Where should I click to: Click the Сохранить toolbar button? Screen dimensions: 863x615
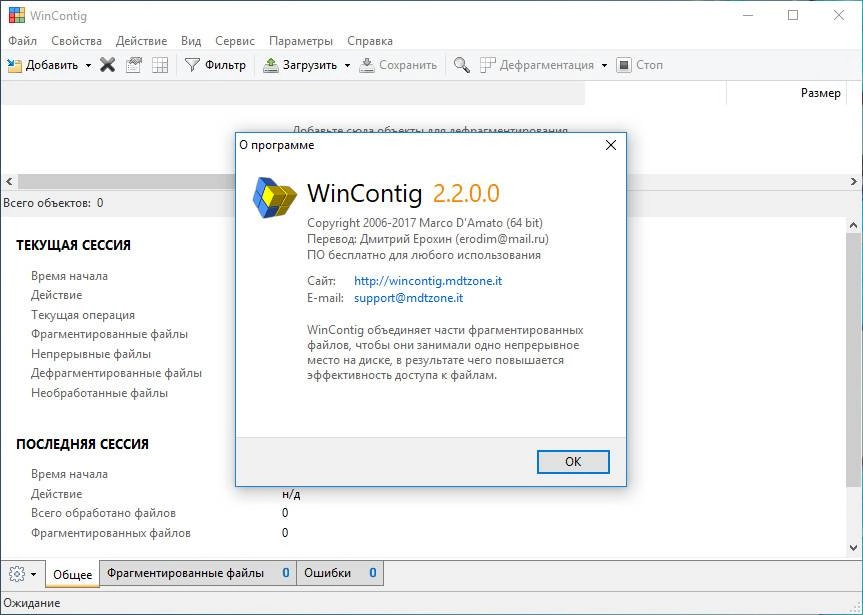pos(398,65)
